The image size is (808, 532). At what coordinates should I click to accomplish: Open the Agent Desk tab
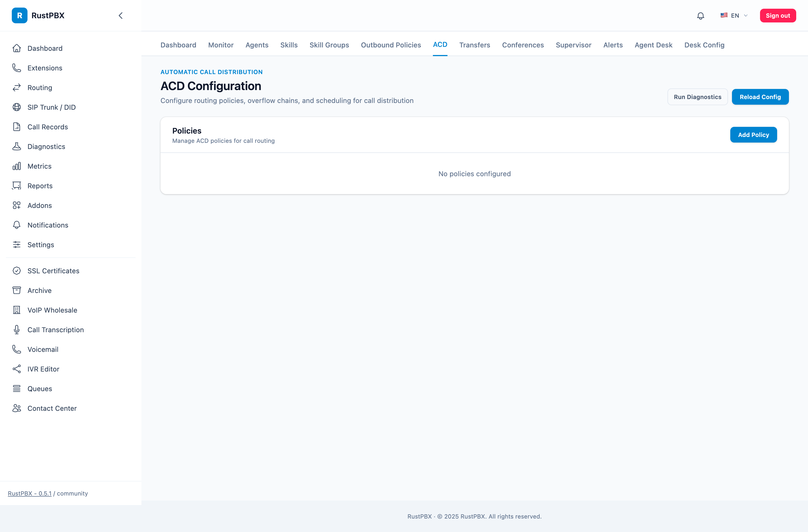[x=653, y=45]
